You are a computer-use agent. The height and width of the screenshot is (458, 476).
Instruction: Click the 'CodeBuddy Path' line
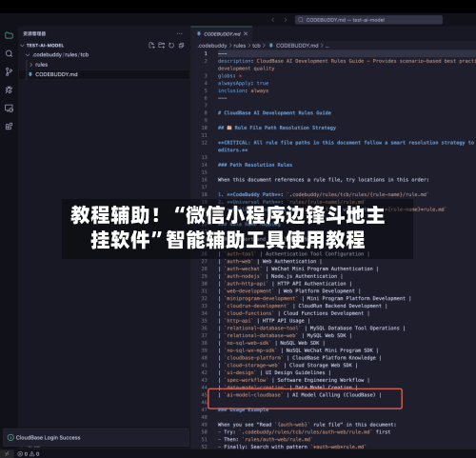point(323,194)
